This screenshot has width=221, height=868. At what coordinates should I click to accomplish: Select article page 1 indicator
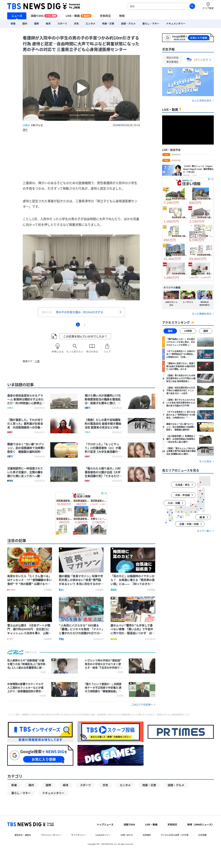point(78,324)
